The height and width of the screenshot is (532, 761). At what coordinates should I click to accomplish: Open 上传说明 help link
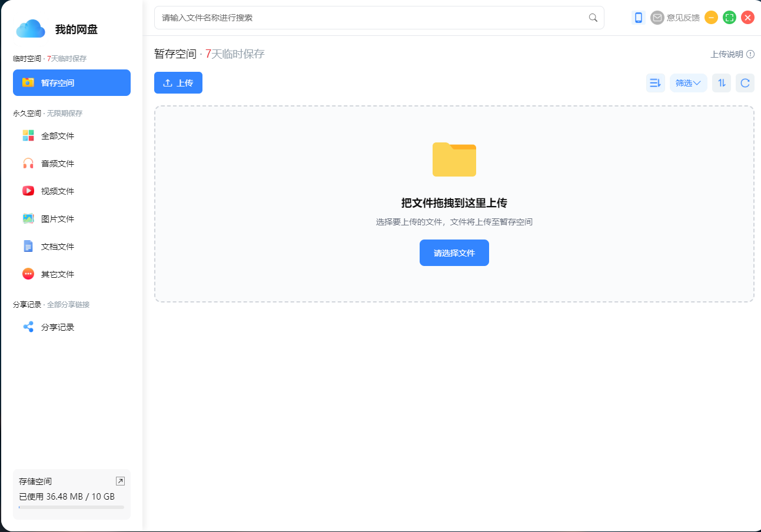point(727,54)
